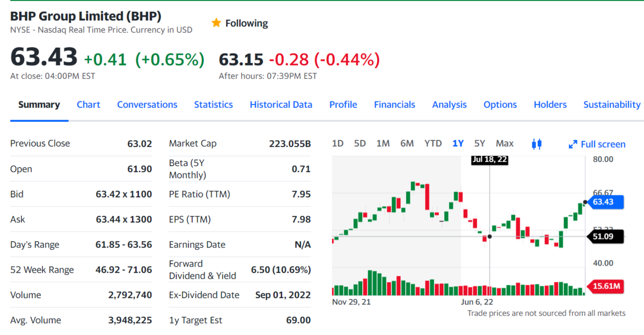Click the Previous Close value 63.02

point(140,144)
